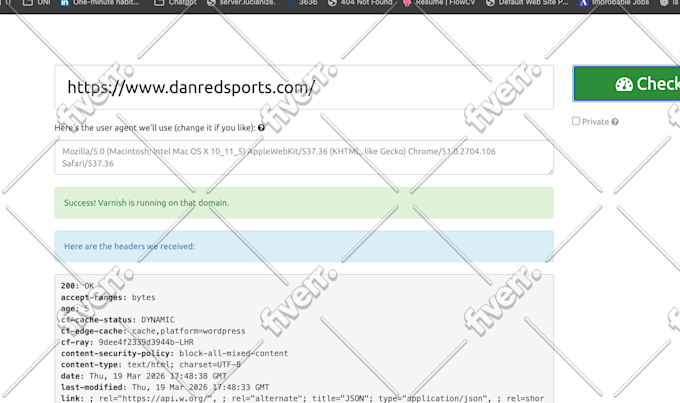Click the 'cf-edge-cache' header line
The width and height of the screenshot is (680, 403).
(153, 331)
